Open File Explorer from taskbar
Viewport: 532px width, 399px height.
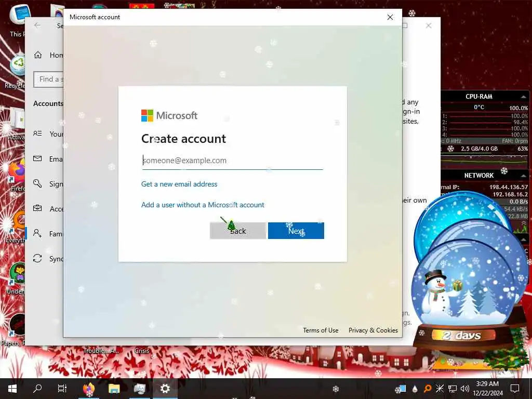click(x=114, y=389)
